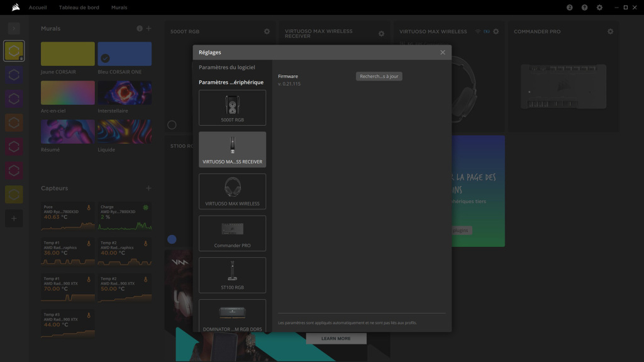Choose the Jaune CORSAIR yellow mural swatch
The height and width of the screenshot is (362, 644).
[68, 54]
